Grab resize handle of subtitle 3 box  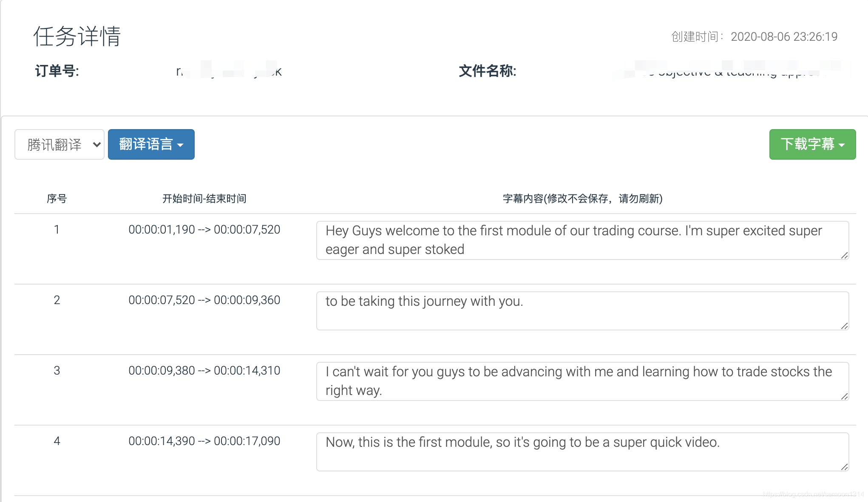coord(844,396)
